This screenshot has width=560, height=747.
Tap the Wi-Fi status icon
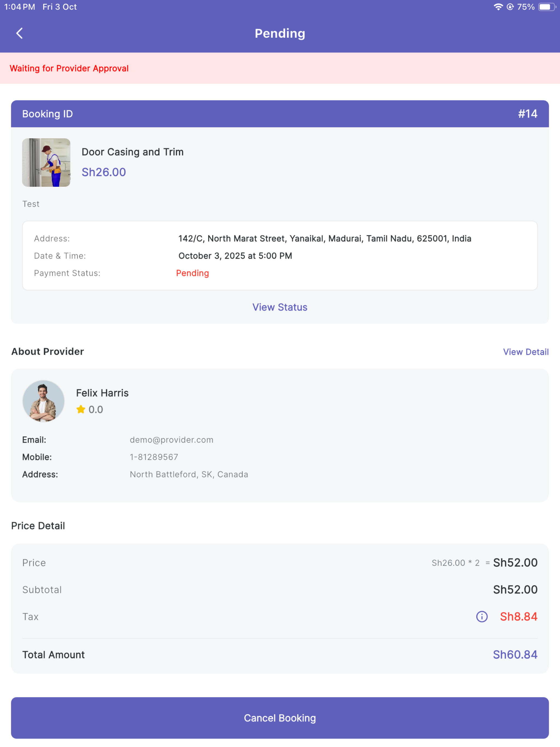[498, 7]
